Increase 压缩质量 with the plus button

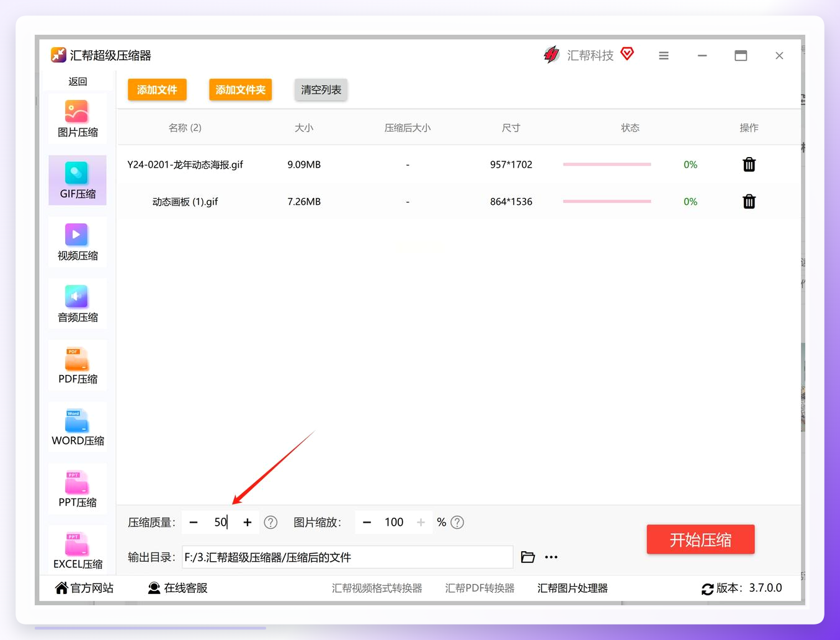click(x=248, y=523)
